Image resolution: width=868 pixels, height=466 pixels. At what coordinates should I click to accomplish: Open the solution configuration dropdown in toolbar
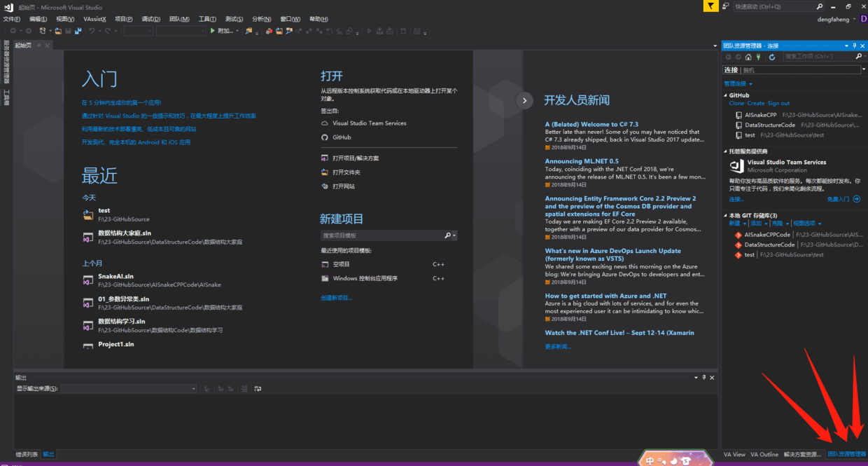click(x=149, y=31)
